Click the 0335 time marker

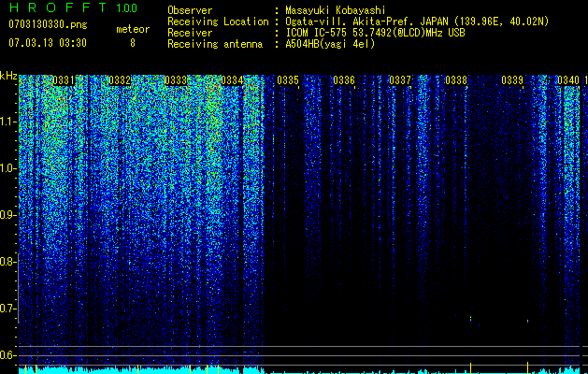coord(288,80)
